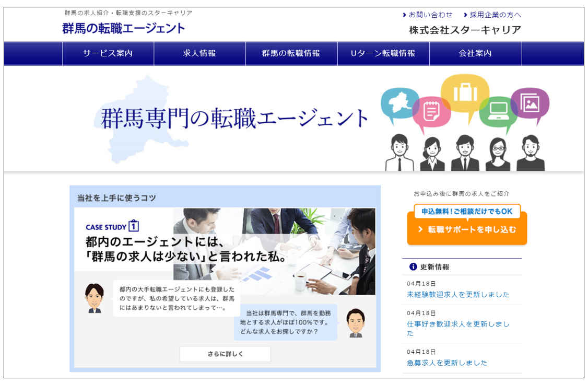Click the purple photo gallery speech bubble icon
588x383 pixels.
pos(530,102)
